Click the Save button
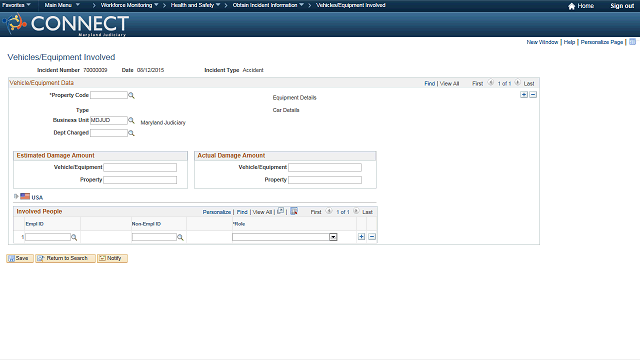This screenshot has width=640, height=360. tap(20, 258)
